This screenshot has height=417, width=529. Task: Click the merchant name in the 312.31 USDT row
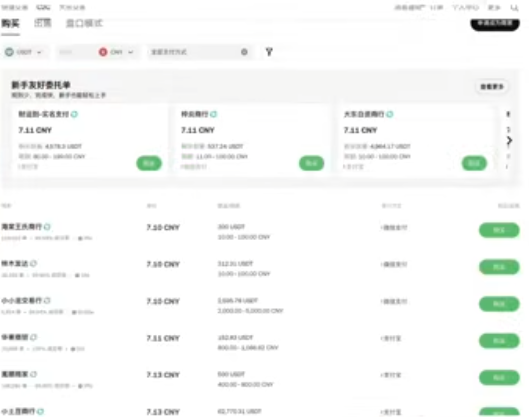click(15, 263)
